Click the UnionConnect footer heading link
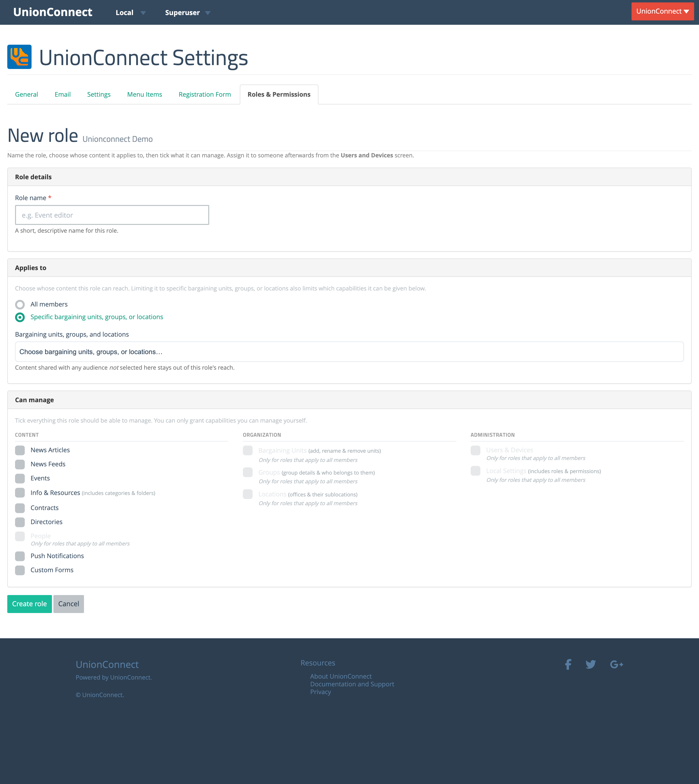This screenshot has height=784, width=699. pos(107,665)
